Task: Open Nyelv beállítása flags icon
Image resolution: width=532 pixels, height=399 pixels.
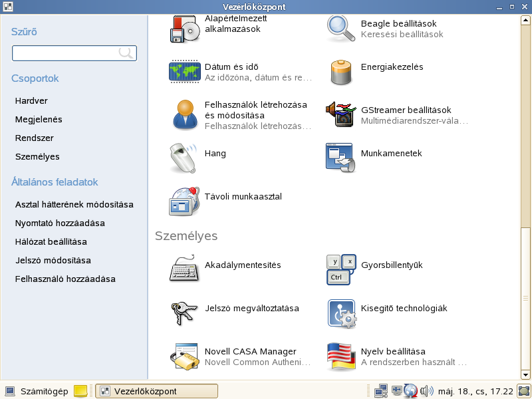Action: pyautogui.click(x=341, y=356)
